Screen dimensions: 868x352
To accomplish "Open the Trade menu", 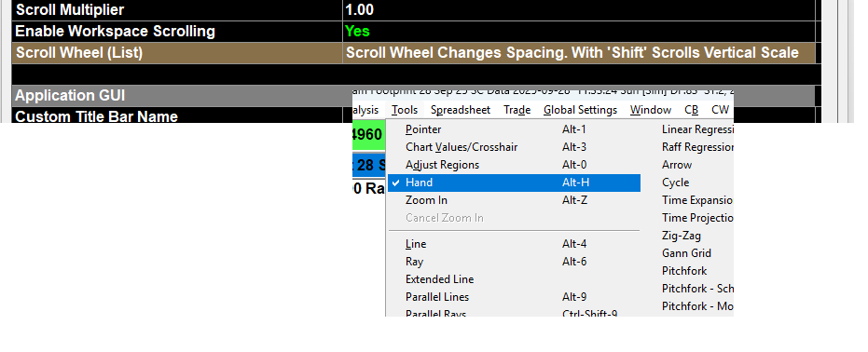I will click(x=517, y=110).
